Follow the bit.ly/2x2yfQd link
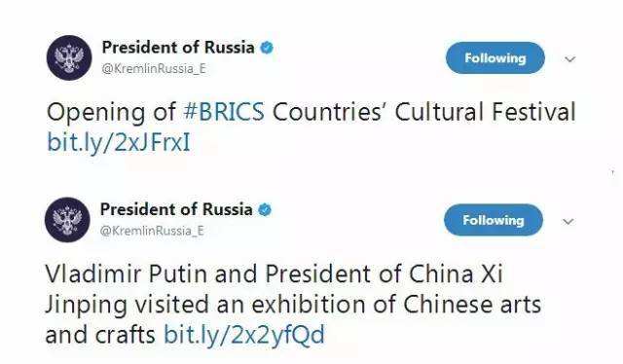This screenshot has width=623, height=364. click(x=244, y=334)
